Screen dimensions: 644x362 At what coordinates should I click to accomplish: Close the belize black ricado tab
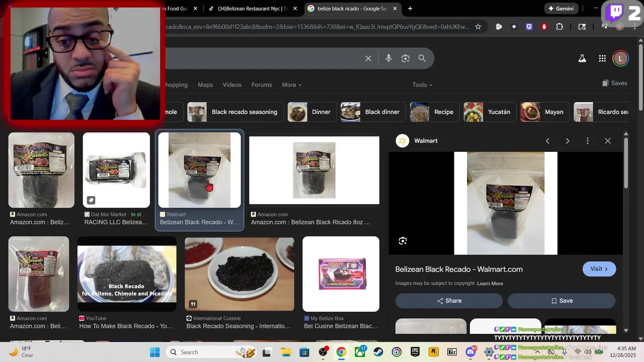tap(395, 9)
